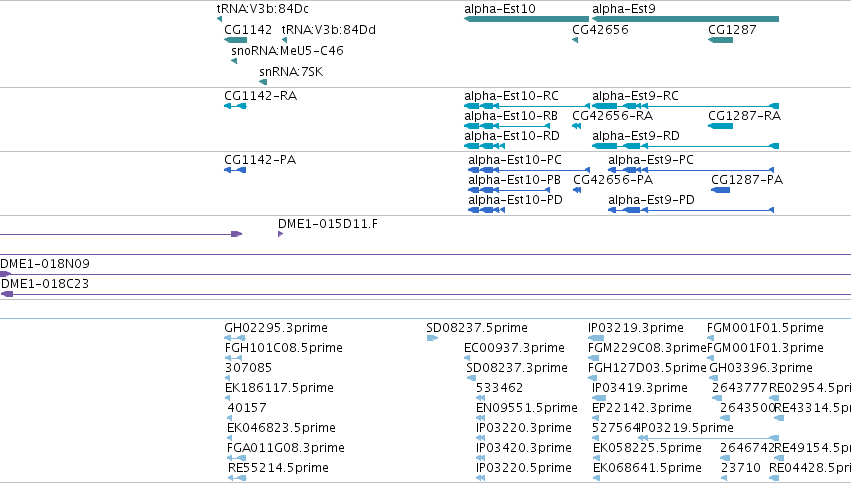Click the 307085 EST label
The height and width of the screenshot is (483, 851).
249,368
